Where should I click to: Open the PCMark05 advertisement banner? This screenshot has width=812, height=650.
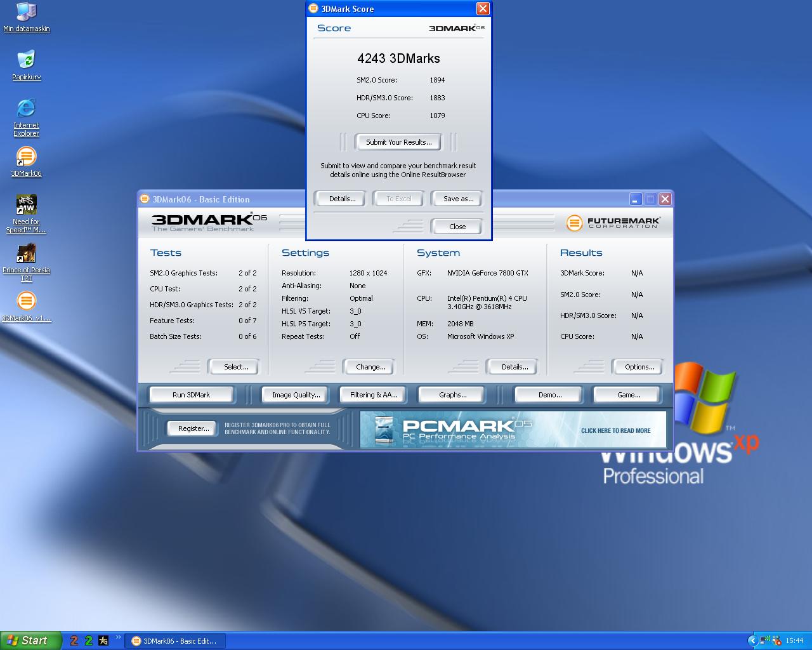pyautogui.click(x=513, y=430)
